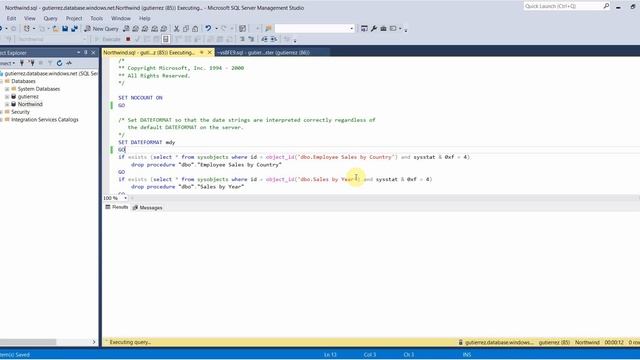The width and height of the screenshot is (640, 360).
Task: Expand the System Databases folder
Action: [x=7, y=89]
